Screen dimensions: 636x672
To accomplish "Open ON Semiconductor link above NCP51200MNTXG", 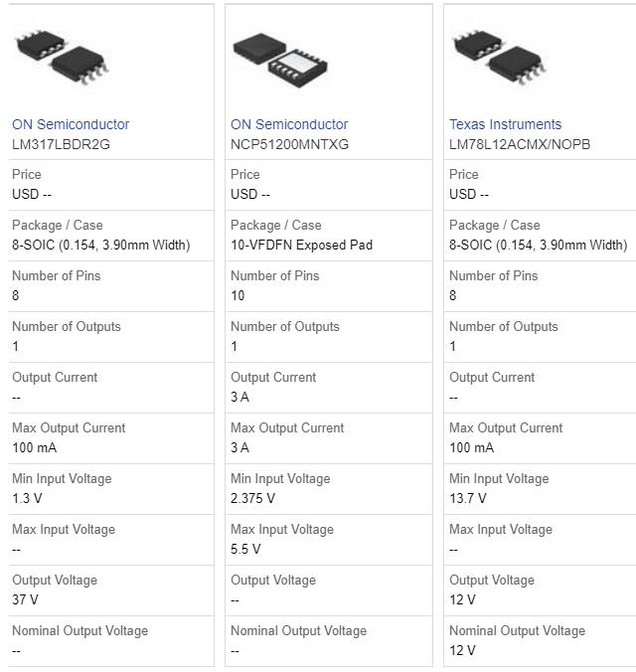I will click(x=289, y=124).
